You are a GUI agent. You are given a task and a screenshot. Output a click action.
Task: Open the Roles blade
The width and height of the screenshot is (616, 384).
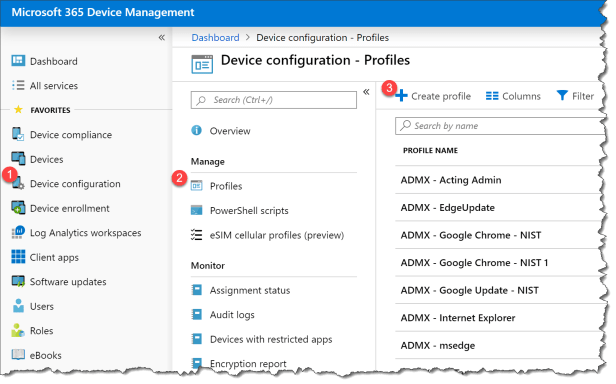tap(41, 331)
